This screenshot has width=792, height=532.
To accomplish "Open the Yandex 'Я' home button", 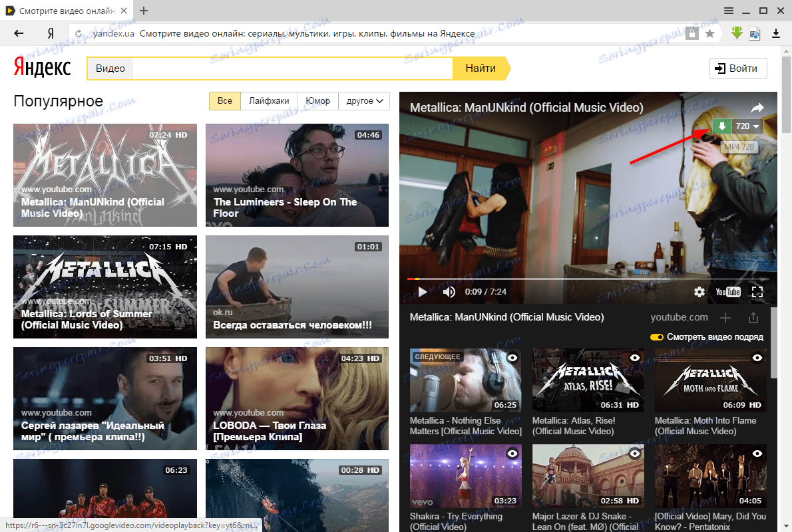I will 51,33.
